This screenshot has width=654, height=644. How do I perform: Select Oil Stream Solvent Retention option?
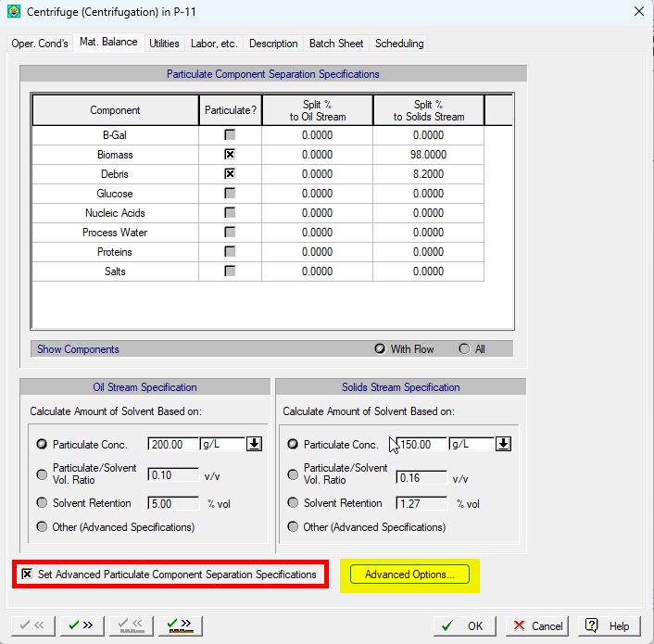[x=42, y=502]
